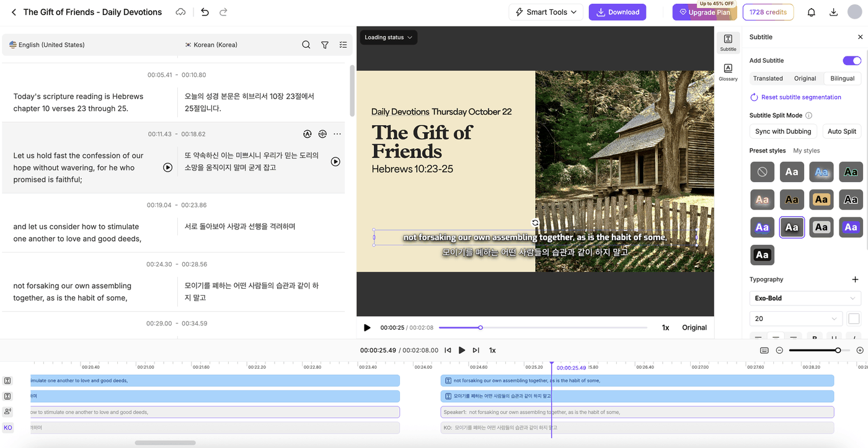Open the three-dot menu of the 00:11.43 segment

click(x=337, y=134)
